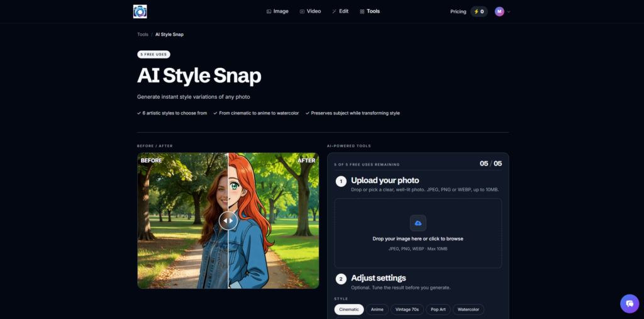Grab the before/after comparison slider handle
The height and width of the screenshot is (319, 644).
point(228,221)
